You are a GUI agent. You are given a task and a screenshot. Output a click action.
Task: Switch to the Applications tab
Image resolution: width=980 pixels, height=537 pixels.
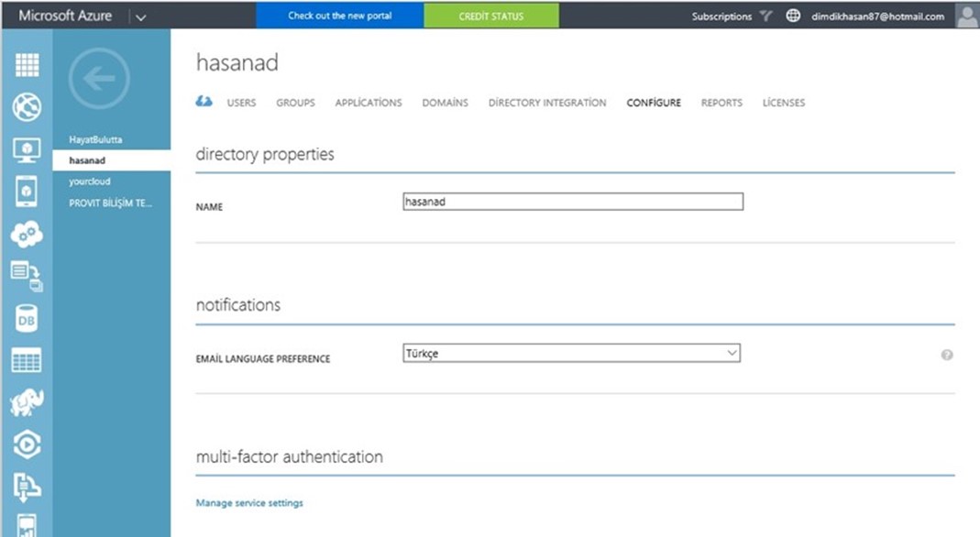(x=369, y=103)
